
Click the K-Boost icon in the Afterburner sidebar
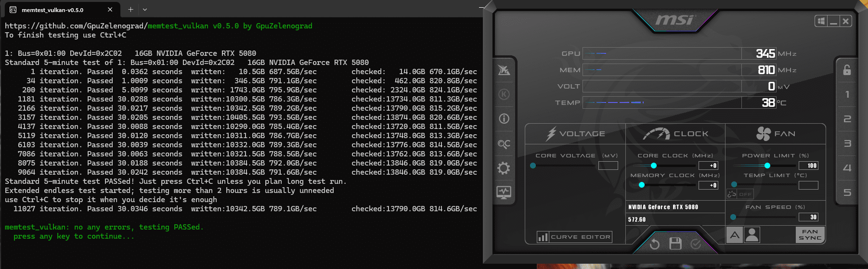point(504,94)
